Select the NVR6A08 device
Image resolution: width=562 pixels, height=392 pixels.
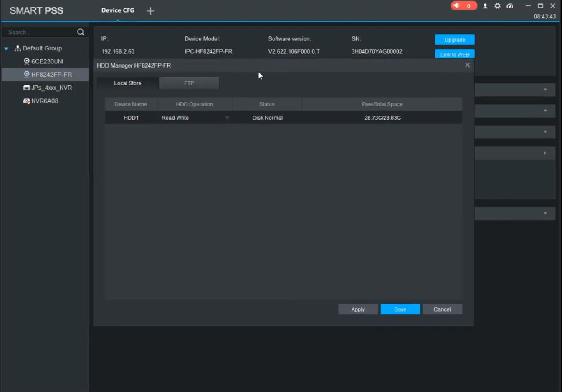(41, 101)
